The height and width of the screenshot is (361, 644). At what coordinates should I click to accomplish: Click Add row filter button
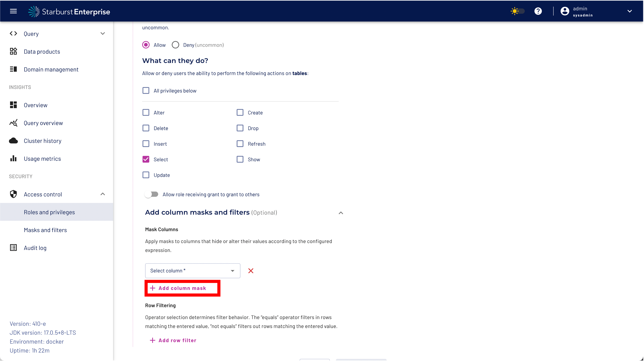pos(173,340)
